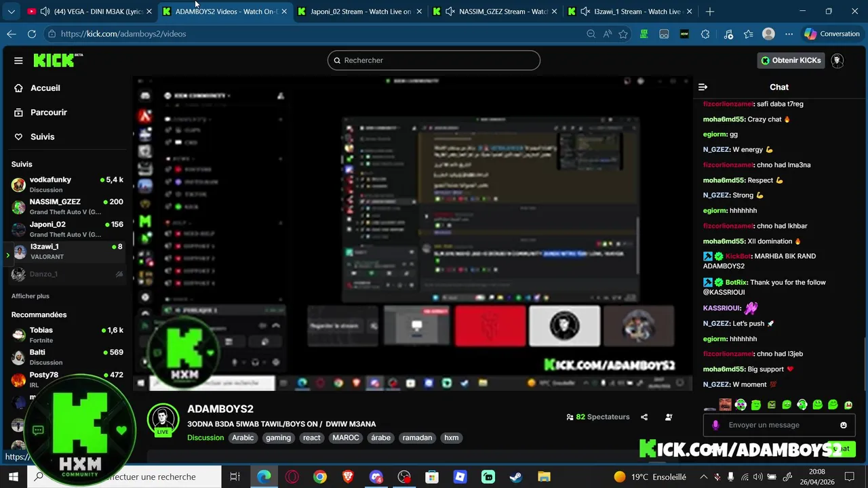Mute audio on the VEGA DINI M3AK tab

coord(45,12)
